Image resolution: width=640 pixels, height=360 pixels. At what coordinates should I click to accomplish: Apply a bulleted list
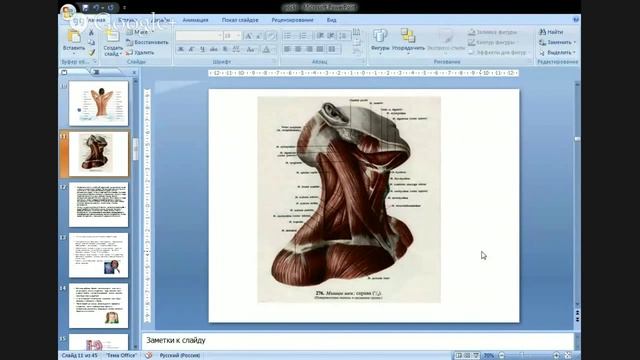tap(288, 36)
